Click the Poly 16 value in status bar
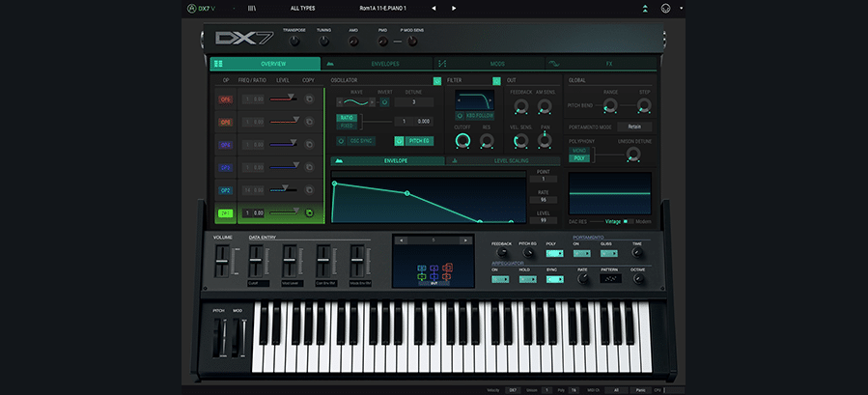The height and width of the screenshot is (395, 868). 574,390
